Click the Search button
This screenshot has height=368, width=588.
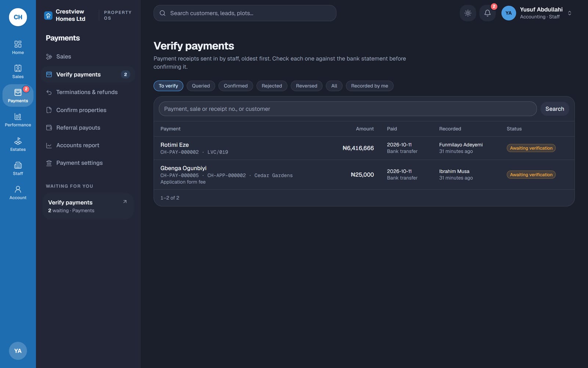555,109
